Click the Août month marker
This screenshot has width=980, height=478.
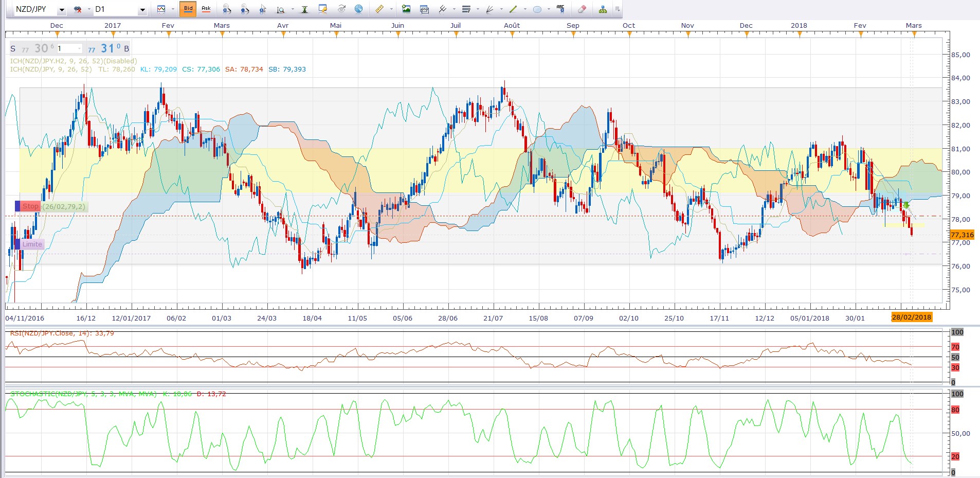(512, 26)
